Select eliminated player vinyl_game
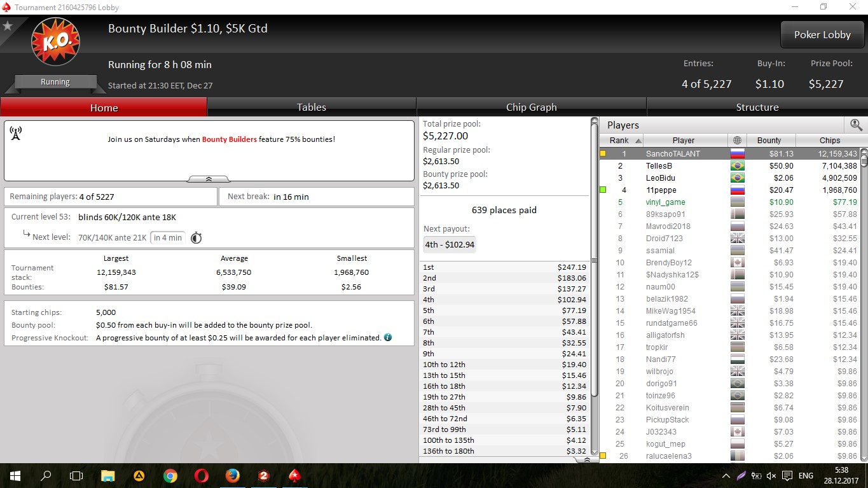 730,202
